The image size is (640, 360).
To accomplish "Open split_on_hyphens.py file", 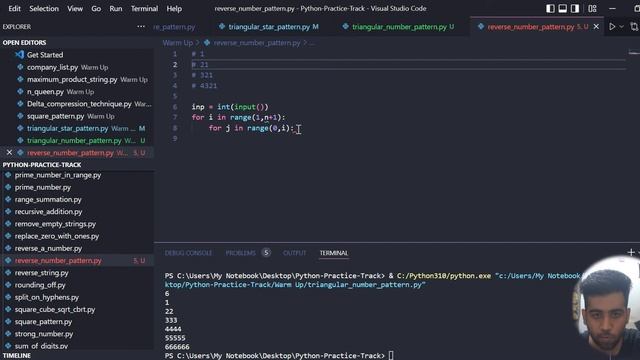I will pos(47,297).
